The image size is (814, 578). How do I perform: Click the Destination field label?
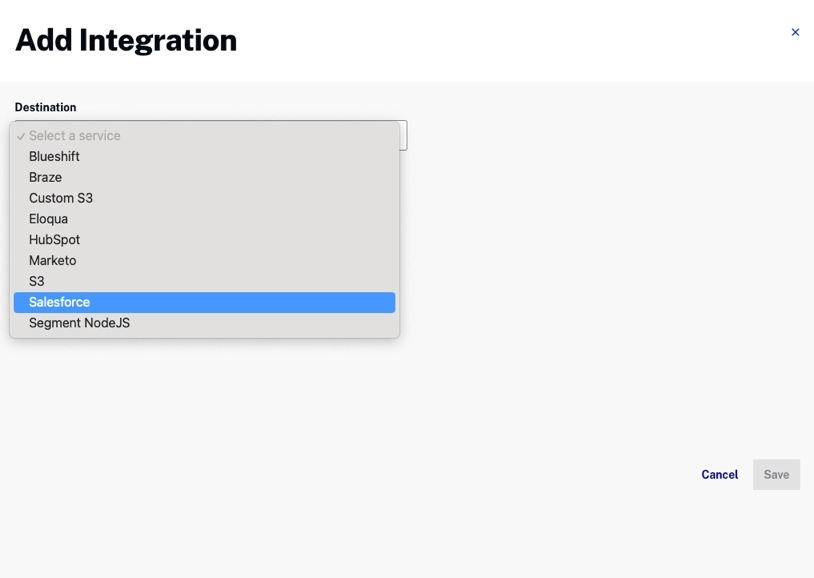point(45,107)
